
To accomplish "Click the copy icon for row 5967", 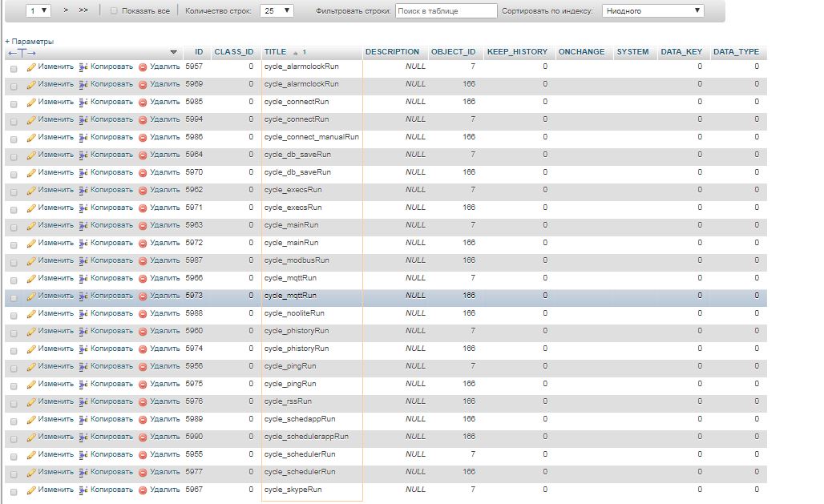I will [83, 490].
